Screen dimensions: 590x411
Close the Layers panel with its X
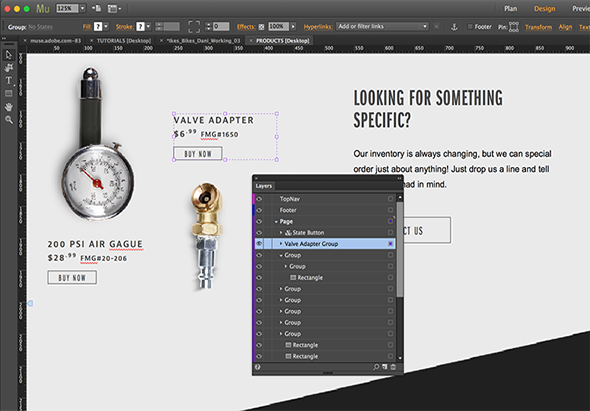coord(256,178)
